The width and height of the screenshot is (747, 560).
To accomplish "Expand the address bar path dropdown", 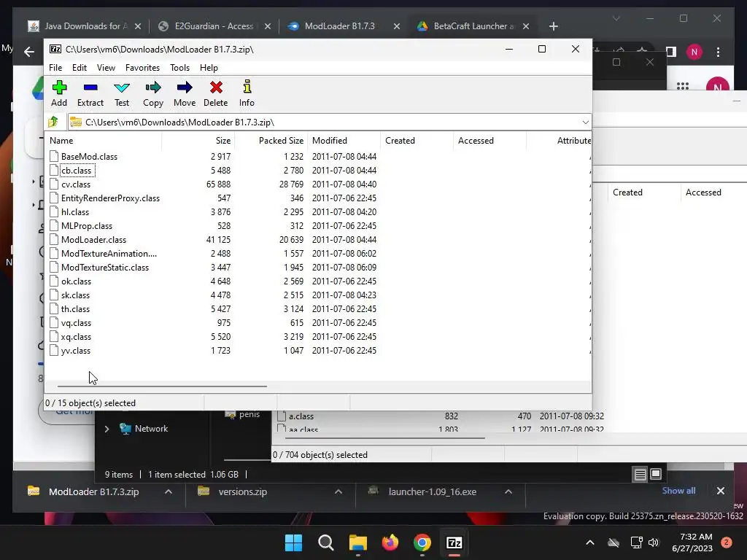I will [x=585, y=122].
